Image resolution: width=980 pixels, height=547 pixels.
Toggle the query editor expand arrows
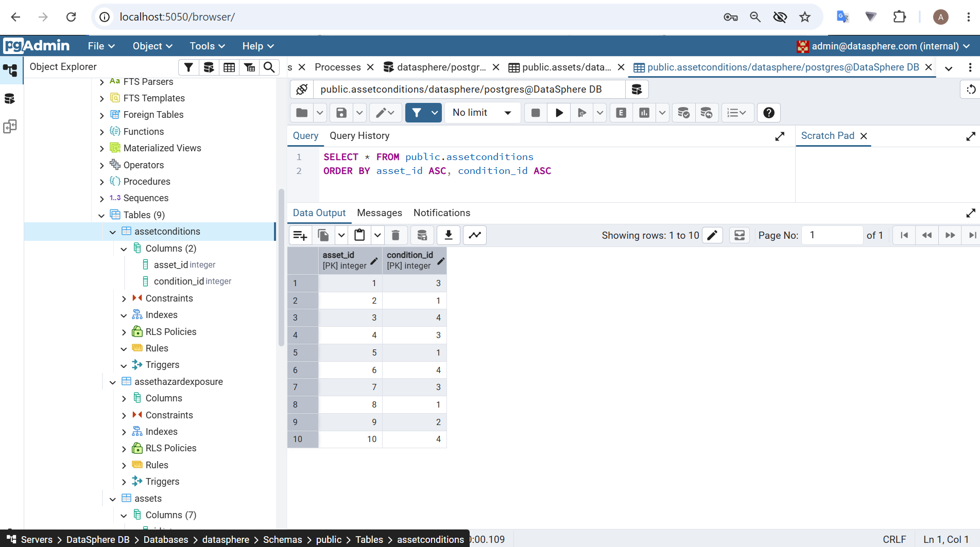tap(780, 136)
